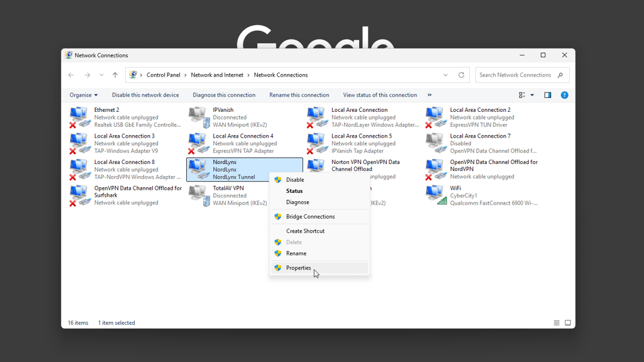The image size is (644, 362).
Task: Choose Status in the context menu
Action: point(319,191)
